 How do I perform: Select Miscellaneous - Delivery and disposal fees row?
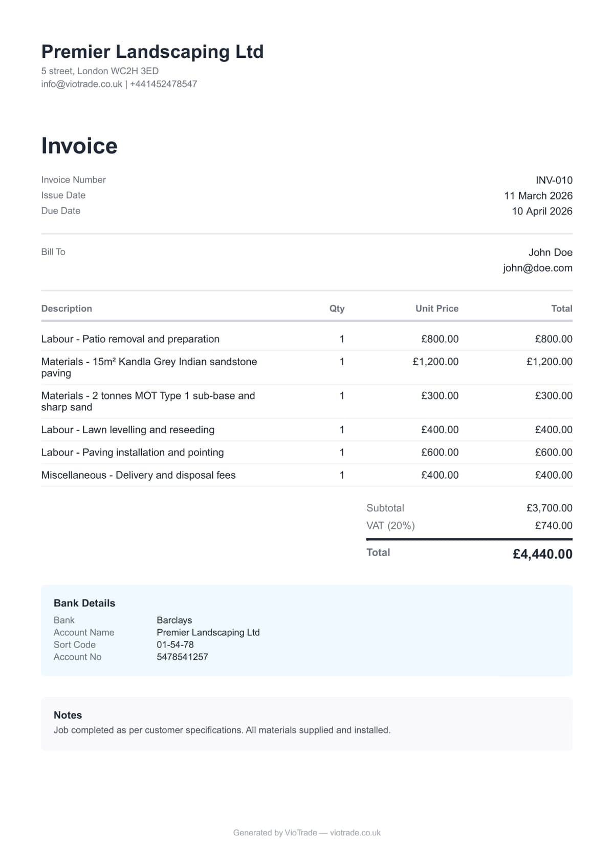click(307, 475)
